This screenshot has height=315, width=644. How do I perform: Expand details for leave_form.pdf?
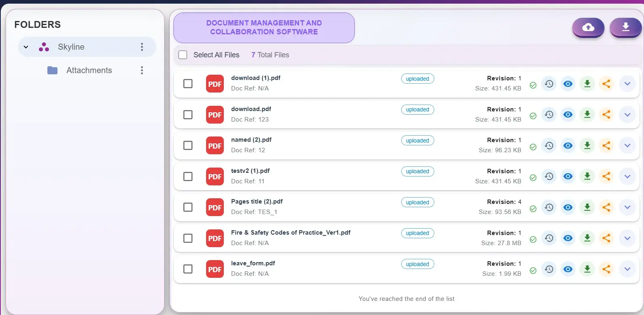tap(627, 269)
